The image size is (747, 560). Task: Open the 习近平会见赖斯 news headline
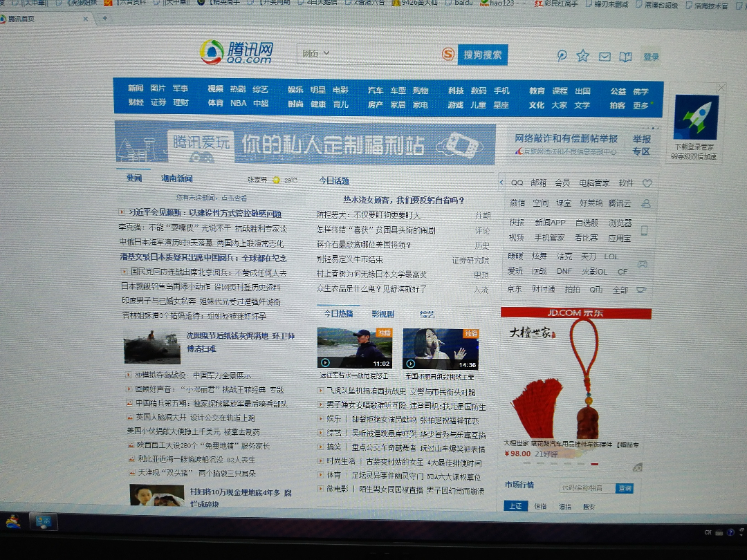pos(205,213)
